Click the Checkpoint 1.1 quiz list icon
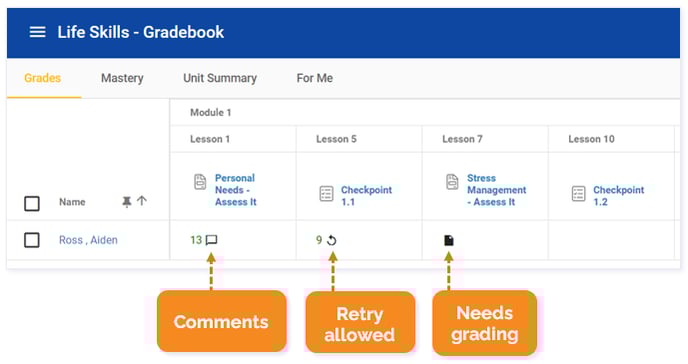Image resolution: width=688 pixels, height=364 pixels. pyautogui.click(x=326, y=193)
